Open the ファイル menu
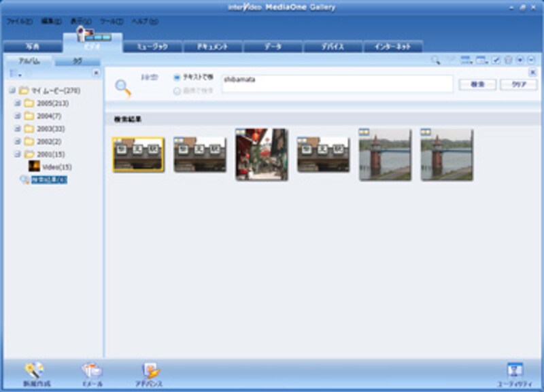The height and width of the screenshot is (392, 544). pyautogui.click(x=20, y=22)
